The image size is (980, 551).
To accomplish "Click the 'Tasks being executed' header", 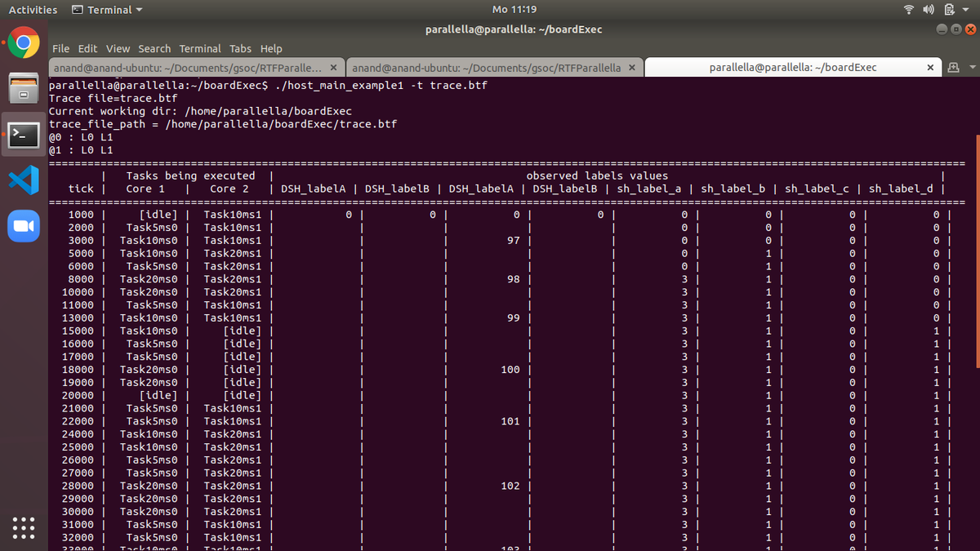I will pos(190,176).
